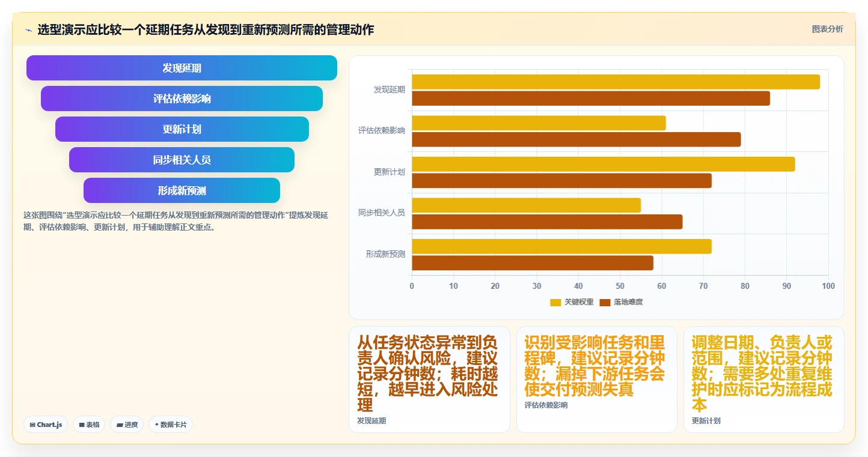Viewport: 868px width, 457px height.
Task: Click the 落地难度 bar for 形成新预测
Action: (x=533, y=263)
